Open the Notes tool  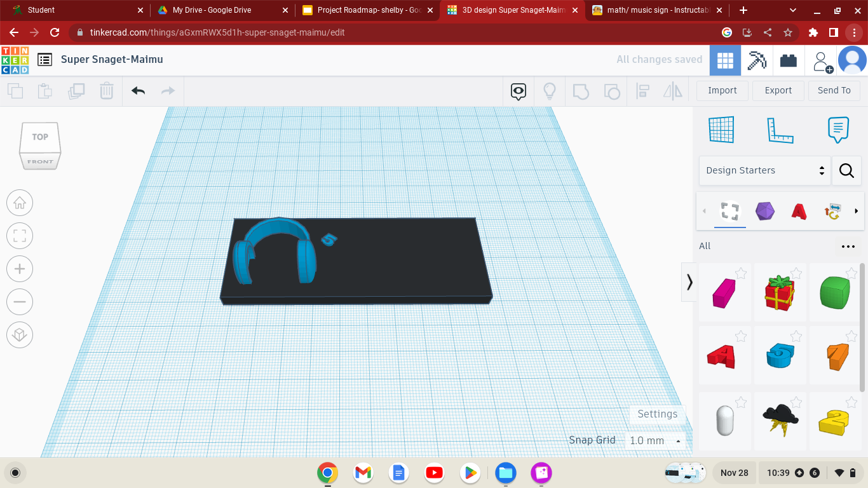tap(837, 129)
